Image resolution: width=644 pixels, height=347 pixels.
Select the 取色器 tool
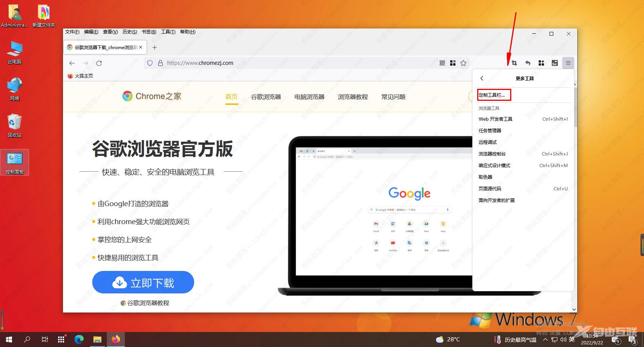(523, 177)
